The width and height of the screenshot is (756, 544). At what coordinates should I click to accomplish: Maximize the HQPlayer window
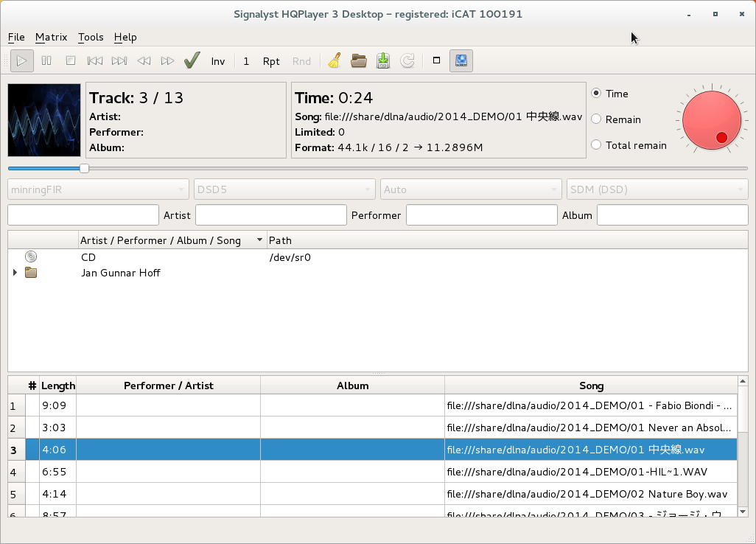[715, 14]
